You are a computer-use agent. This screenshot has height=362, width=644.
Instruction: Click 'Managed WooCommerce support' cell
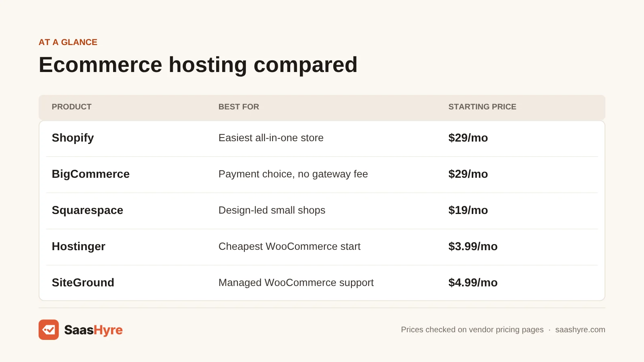coord(296,283)
